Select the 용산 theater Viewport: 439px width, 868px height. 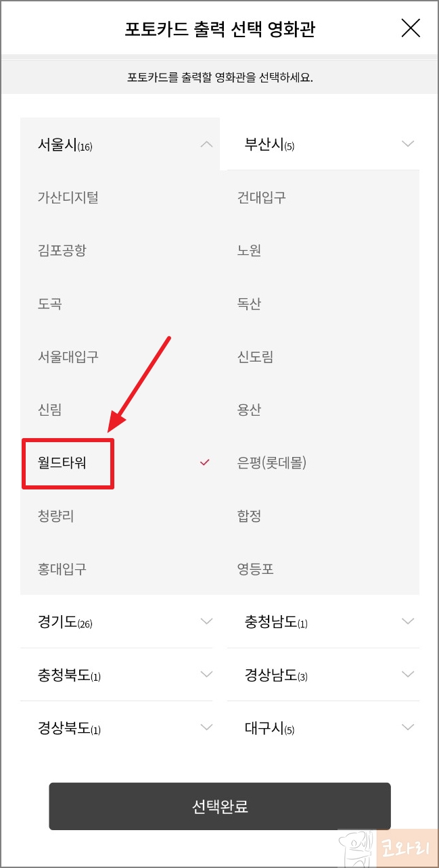tap(250, 410)
